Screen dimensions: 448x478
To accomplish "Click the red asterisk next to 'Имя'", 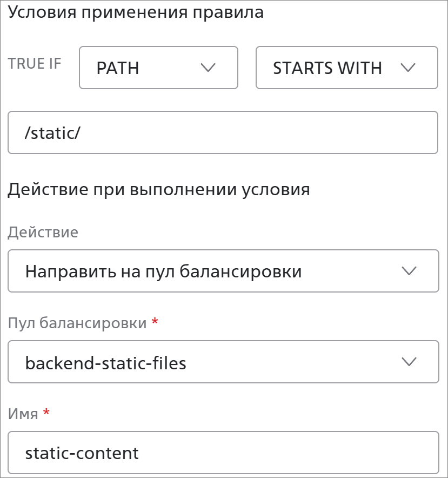I will (46, 413).
